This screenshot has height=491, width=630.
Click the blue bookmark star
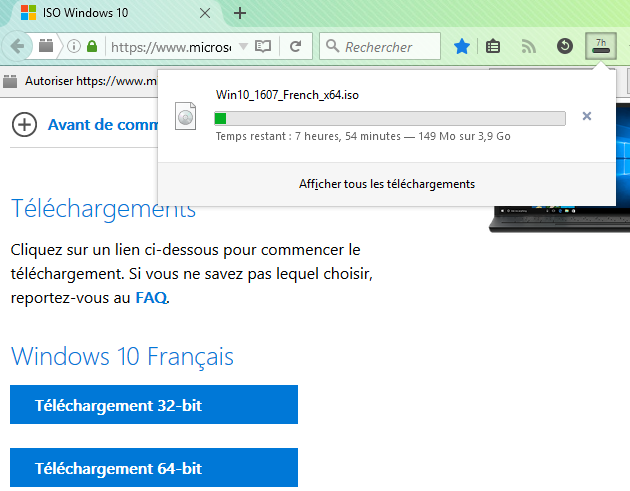[462, 47]
